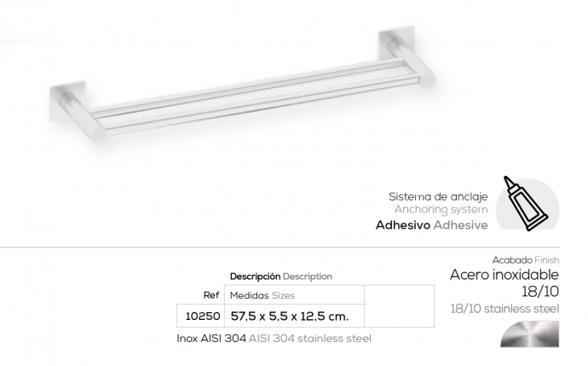Image resolution: width=588 pixels, height=366 pixels.
Task: Click the 'Descripción Description' table header
Action: coord(280,276)
